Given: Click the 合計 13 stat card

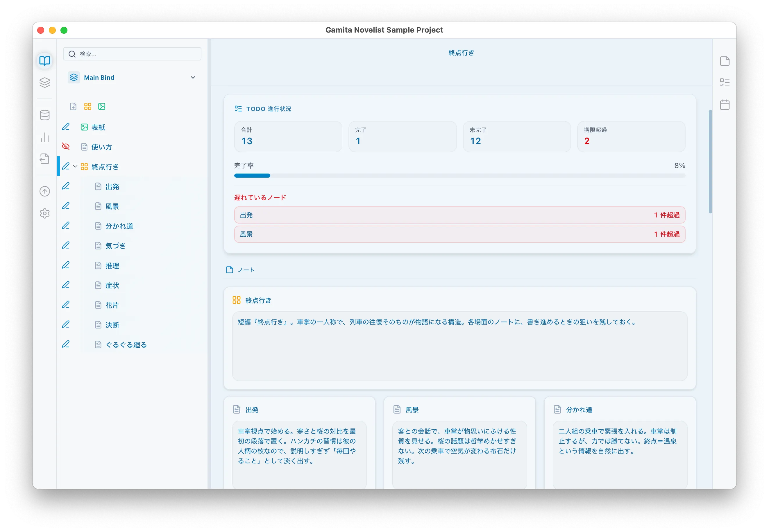Looking at the screenshot, I should tap(288, 137).
